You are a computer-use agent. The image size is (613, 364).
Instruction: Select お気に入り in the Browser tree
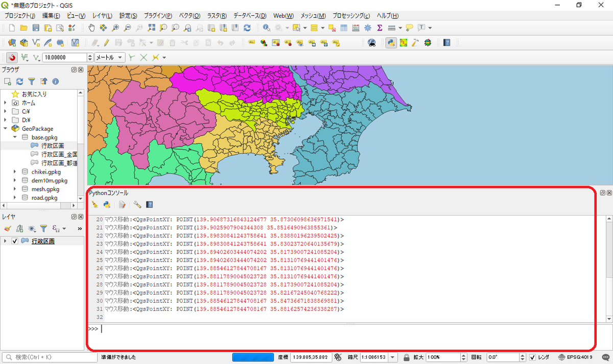point(34,94)
